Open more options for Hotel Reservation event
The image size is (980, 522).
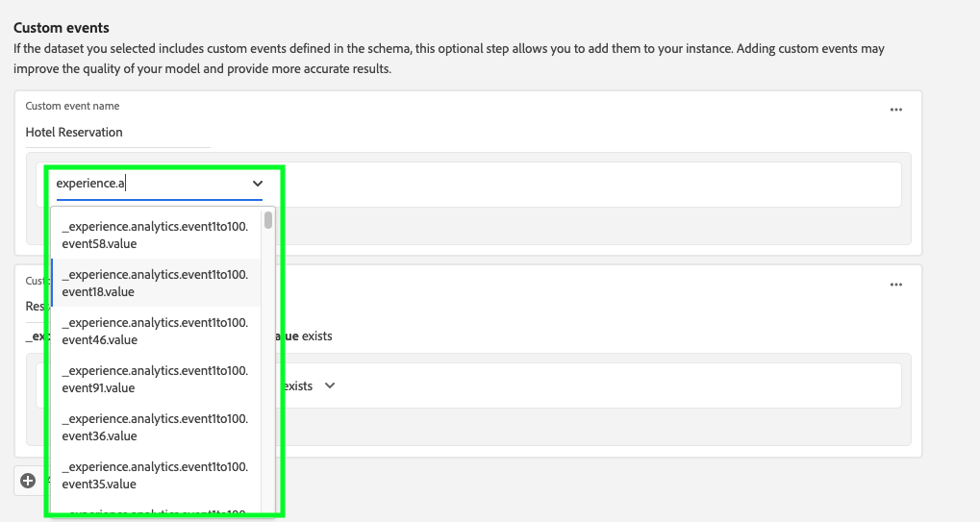(895, 111)
